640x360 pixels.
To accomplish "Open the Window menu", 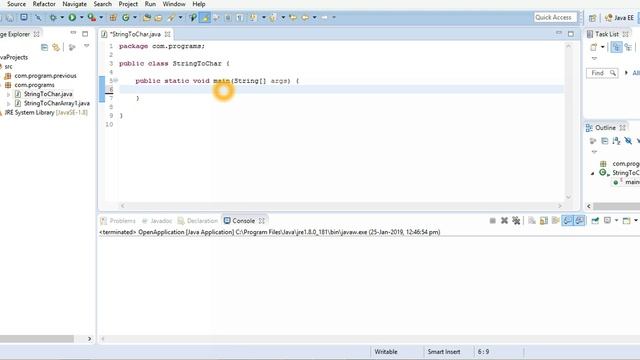I will pos(174,4).
